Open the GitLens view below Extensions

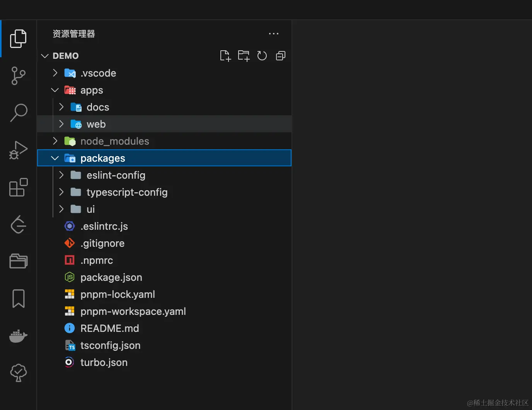pyautogui.click(x=18, y=224)
